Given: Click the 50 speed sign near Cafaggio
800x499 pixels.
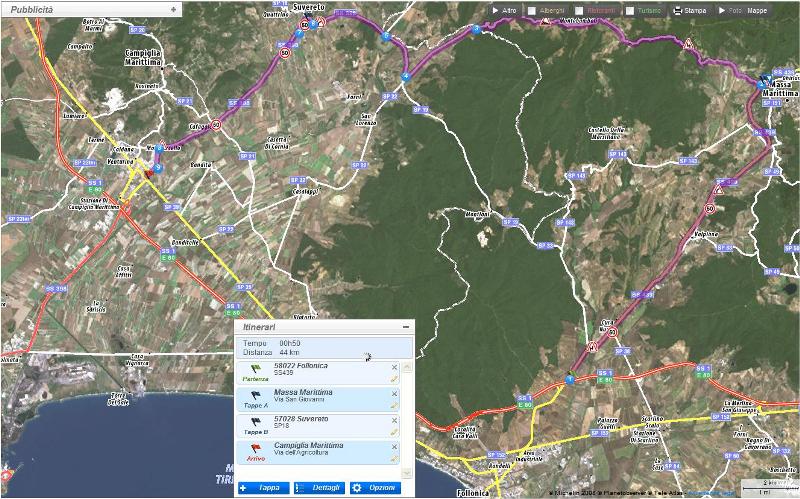Looking at the screenshot, I should pyautogui.click(x=216, y=124).
